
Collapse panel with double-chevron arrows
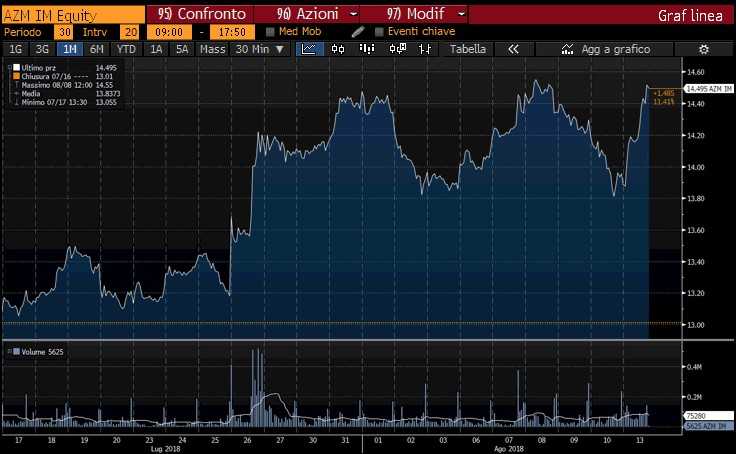514,49
